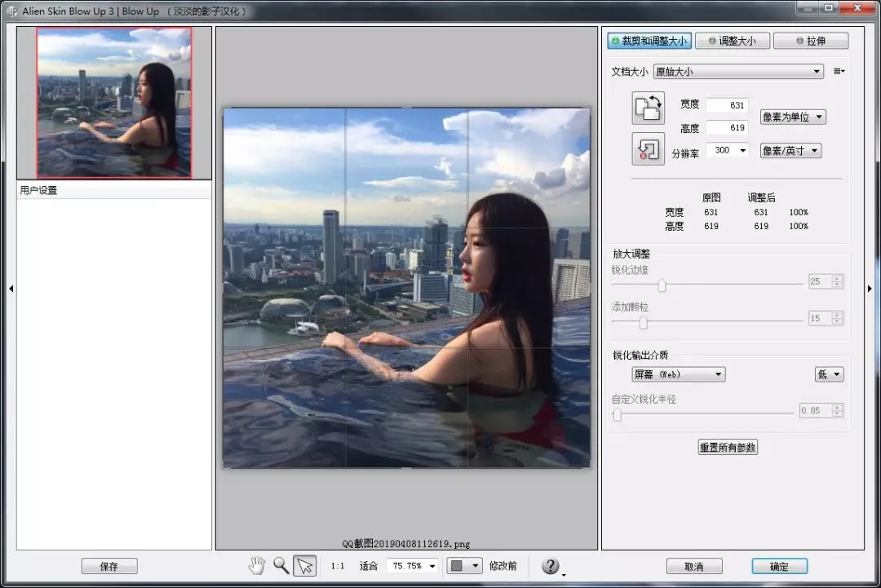
Task: Click the 宽度 width input field
Action: pos(726,105)
